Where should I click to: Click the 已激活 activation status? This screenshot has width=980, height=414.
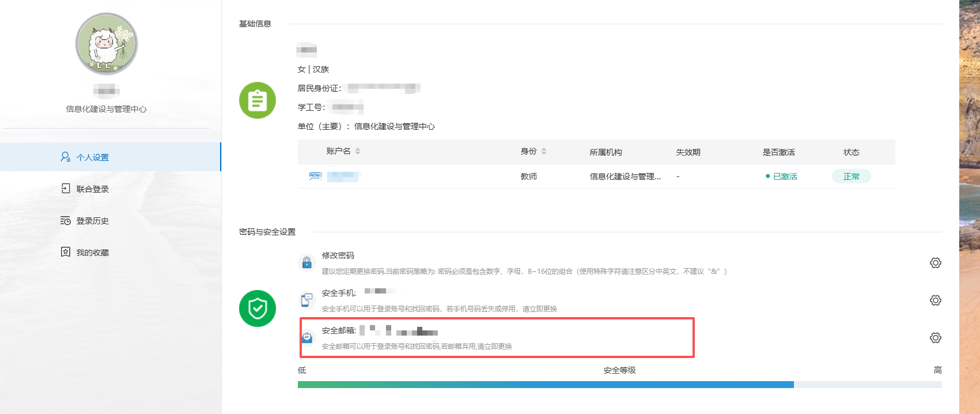click(782, 176)
